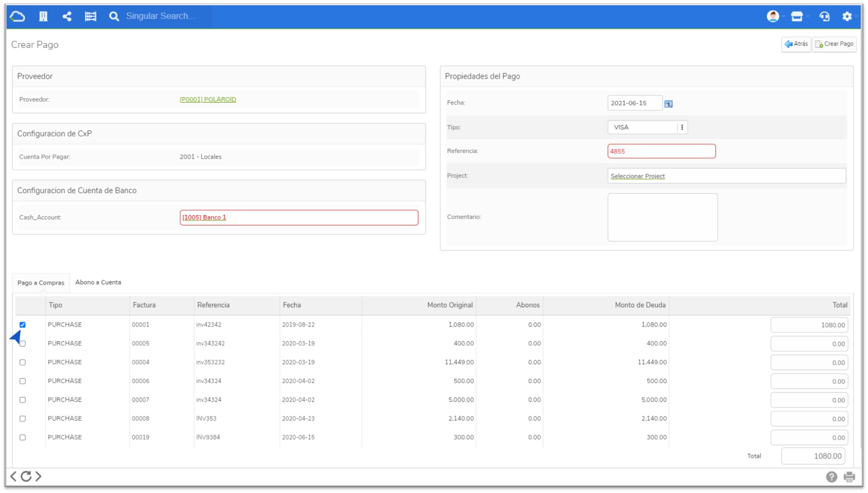Switch to Abono a Cuenta tab

click(x=98, y=282)
